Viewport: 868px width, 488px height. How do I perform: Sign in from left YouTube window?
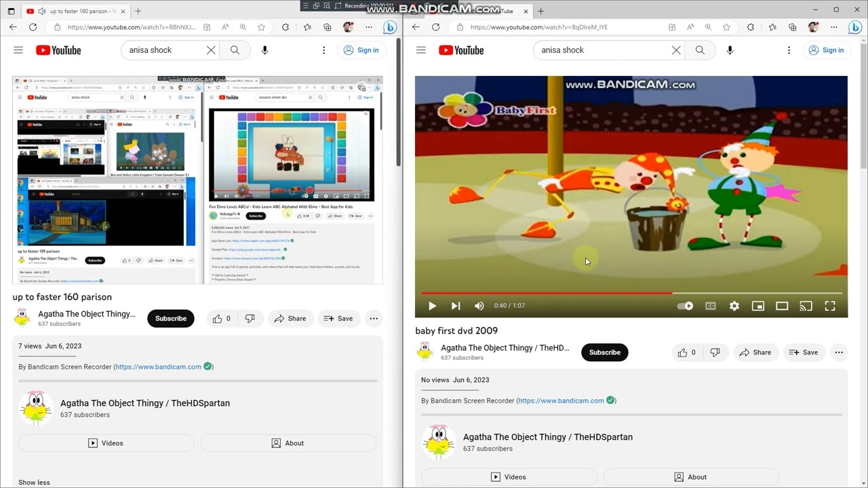(x=361, y=50)
